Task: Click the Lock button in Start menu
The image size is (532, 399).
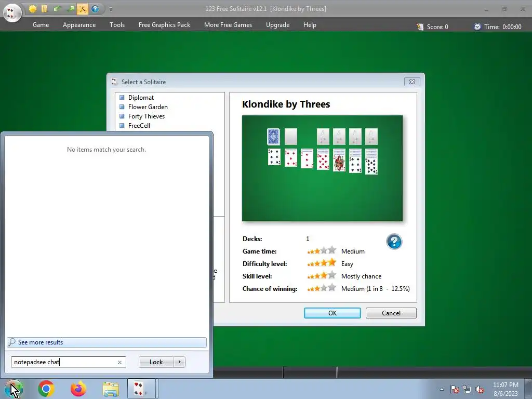Action: 156,362
